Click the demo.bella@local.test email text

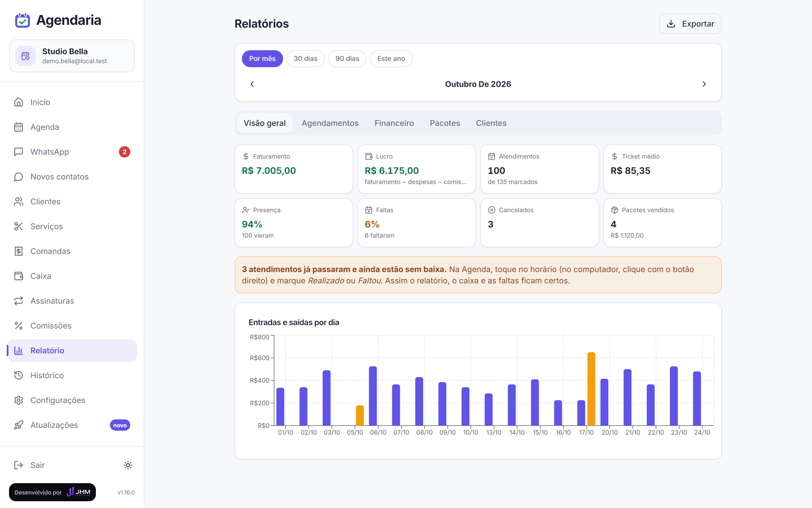click(74, 61)
